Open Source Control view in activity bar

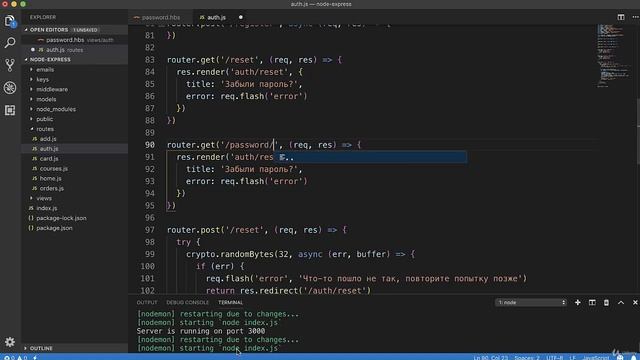(10, 65)
